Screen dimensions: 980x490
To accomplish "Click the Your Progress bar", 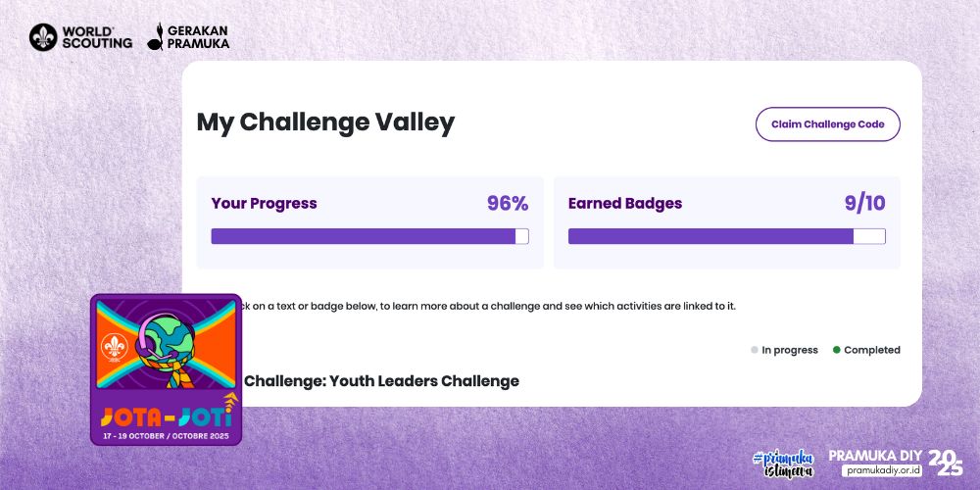I will [x=369, y=236].
